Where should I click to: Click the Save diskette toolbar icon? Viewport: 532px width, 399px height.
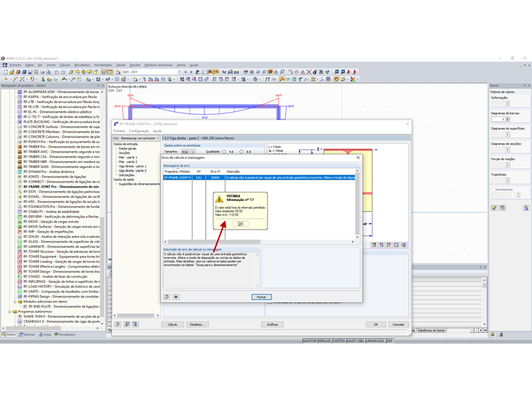[x=30, y=72]
